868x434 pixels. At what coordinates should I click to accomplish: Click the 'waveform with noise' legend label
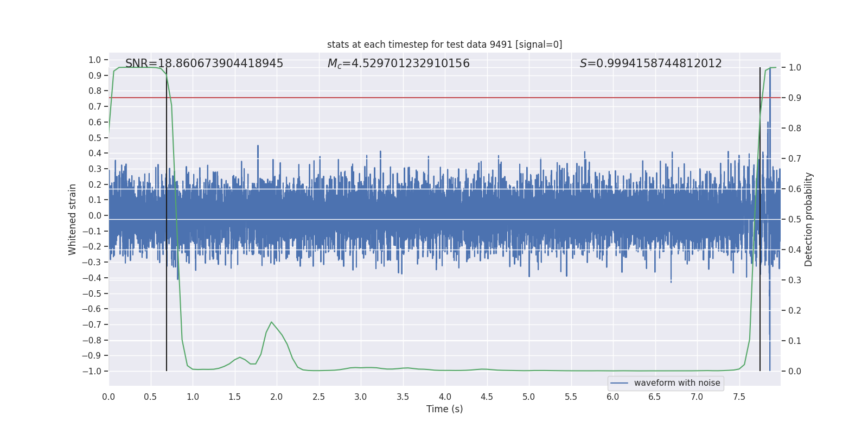[676, 383]
